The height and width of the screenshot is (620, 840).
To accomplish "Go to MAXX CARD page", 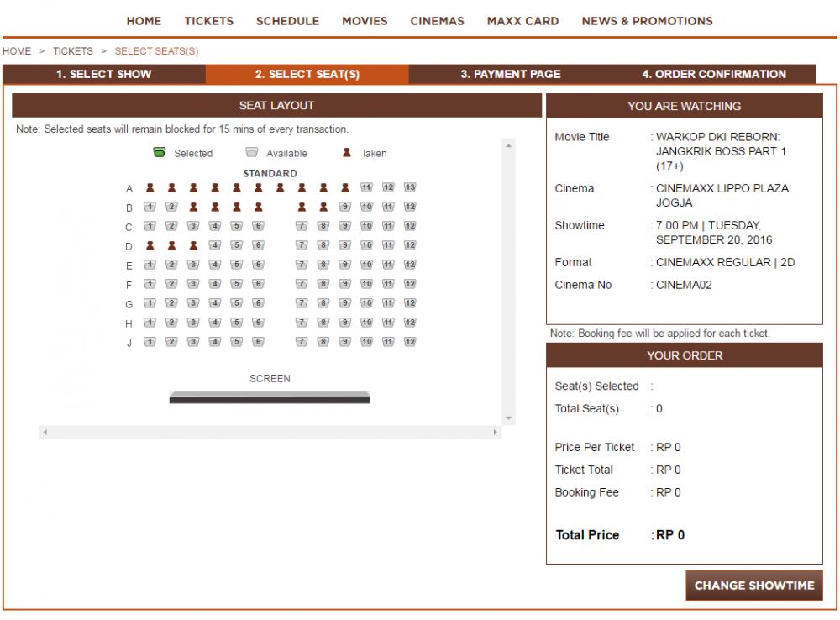I will click(522, 21).
